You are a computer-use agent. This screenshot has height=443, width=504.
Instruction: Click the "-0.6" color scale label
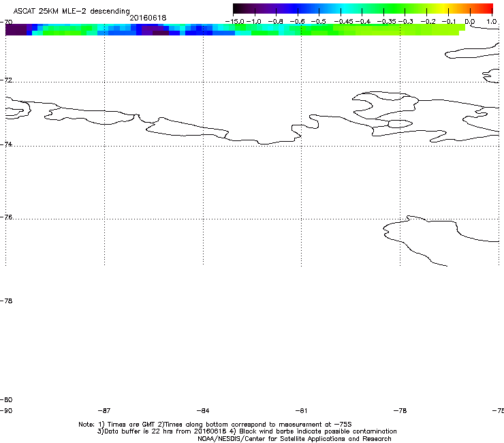[297, 22]
